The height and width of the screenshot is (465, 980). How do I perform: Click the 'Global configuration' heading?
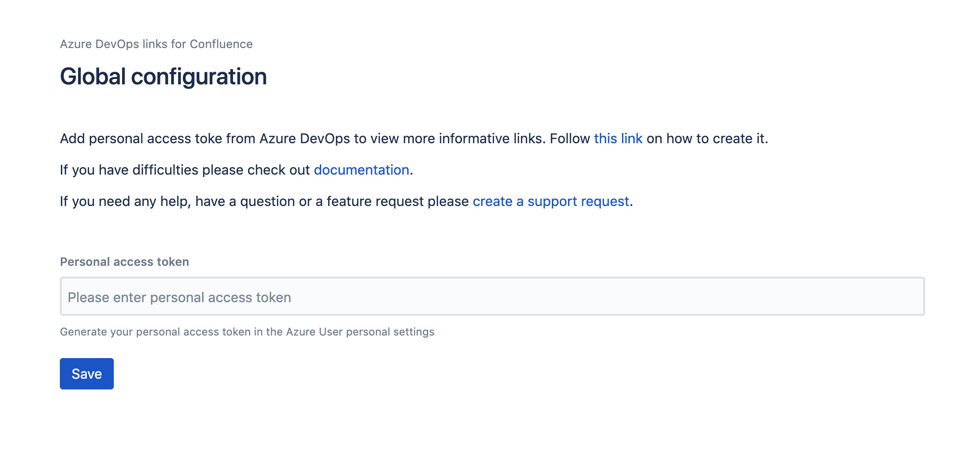click(163, 77)
